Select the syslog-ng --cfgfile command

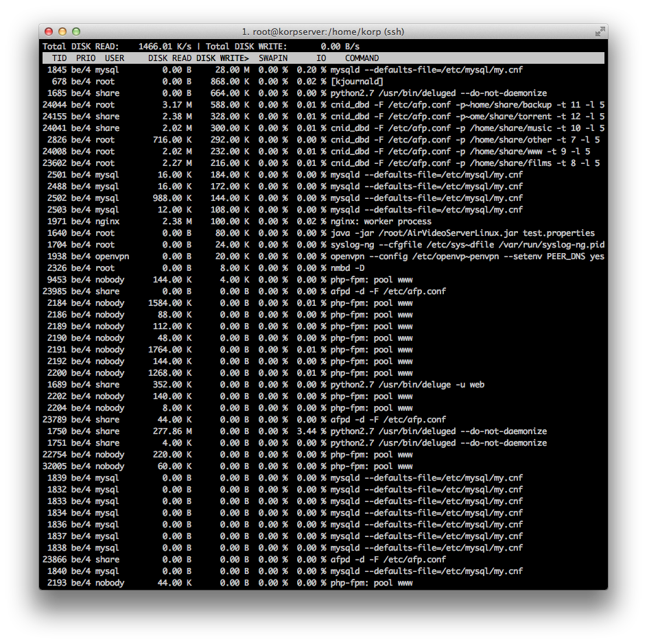pos(467,245)
